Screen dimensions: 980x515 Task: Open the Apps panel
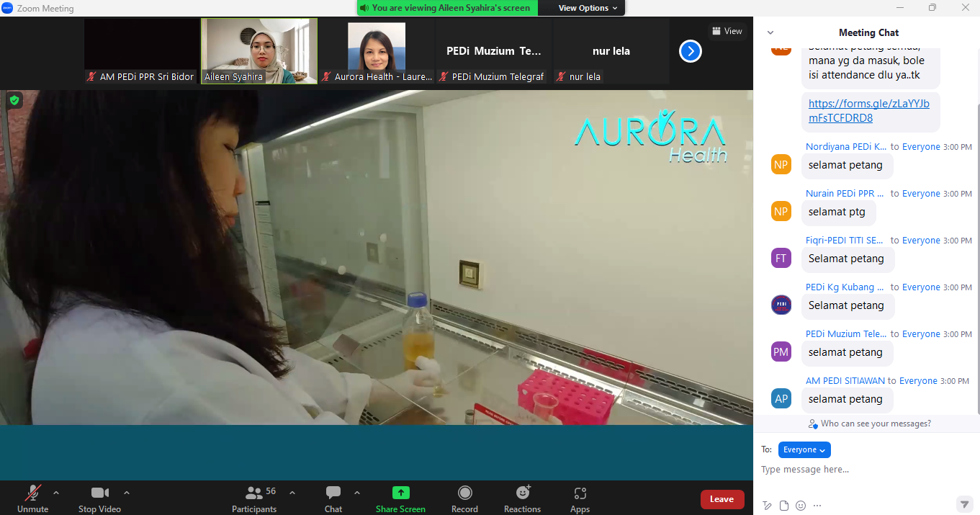click(580, 498)
